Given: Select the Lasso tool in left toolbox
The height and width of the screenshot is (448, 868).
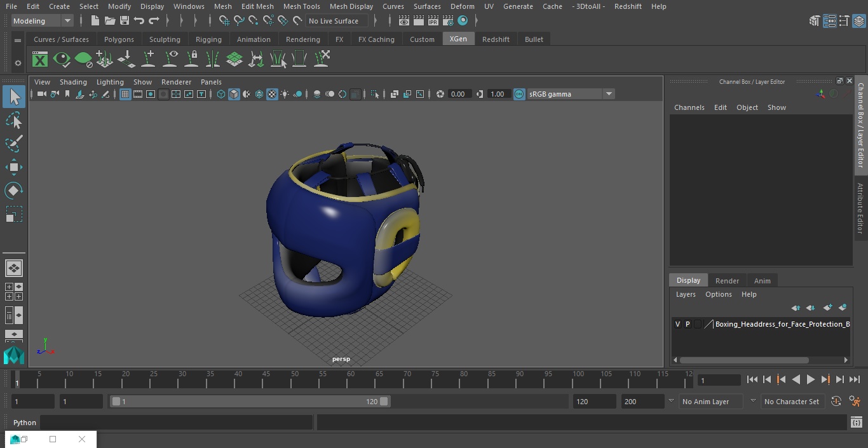Looking at the screenshot, I should [x=14, y=121].
